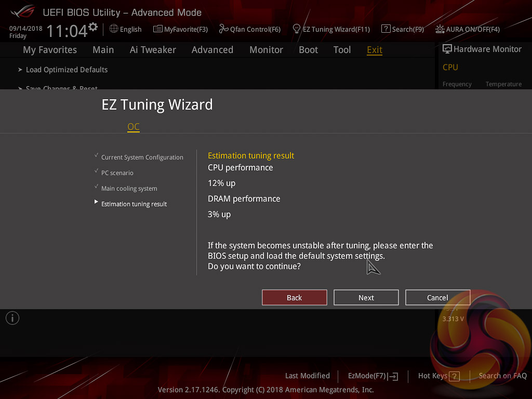Click the Hardware Monitor title
532x399 pixels.
coord(487,49)
